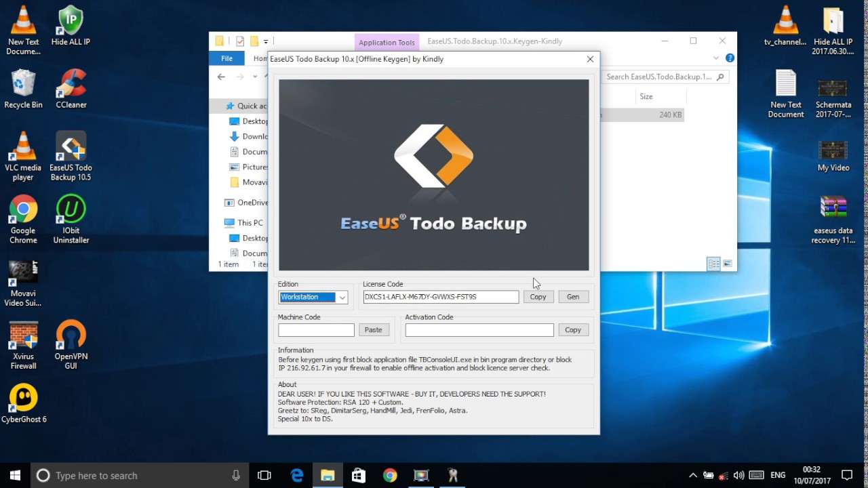Open the My Video desktop file
This screenshot has width=868, height=488.
[x=833, y=154]
